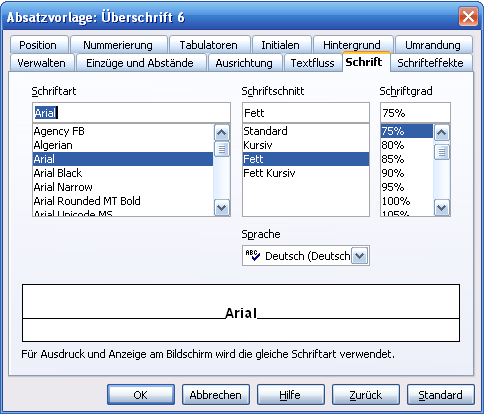Go to the Hintergrund tab
485x415 pixels.
(352, 45)
